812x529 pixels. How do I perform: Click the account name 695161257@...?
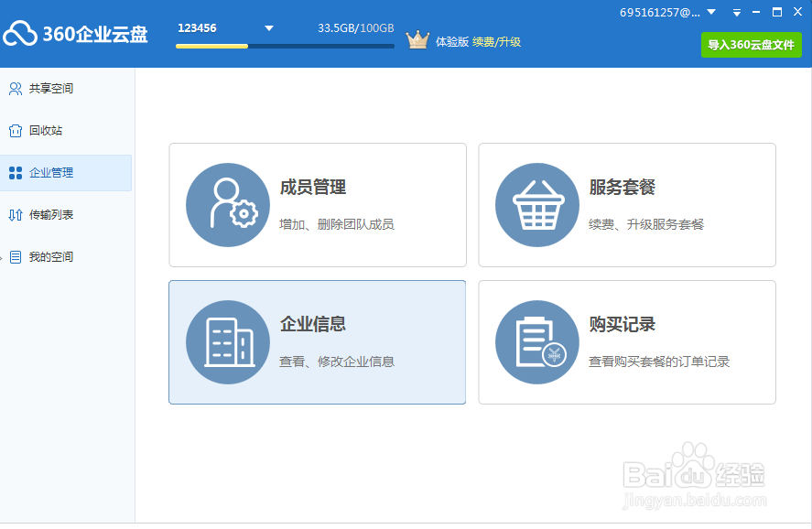[660, 13]
